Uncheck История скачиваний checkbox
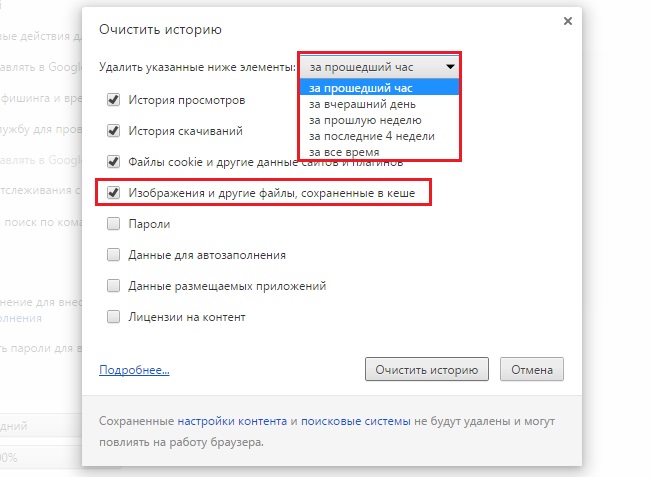 [x=113, y=130]
